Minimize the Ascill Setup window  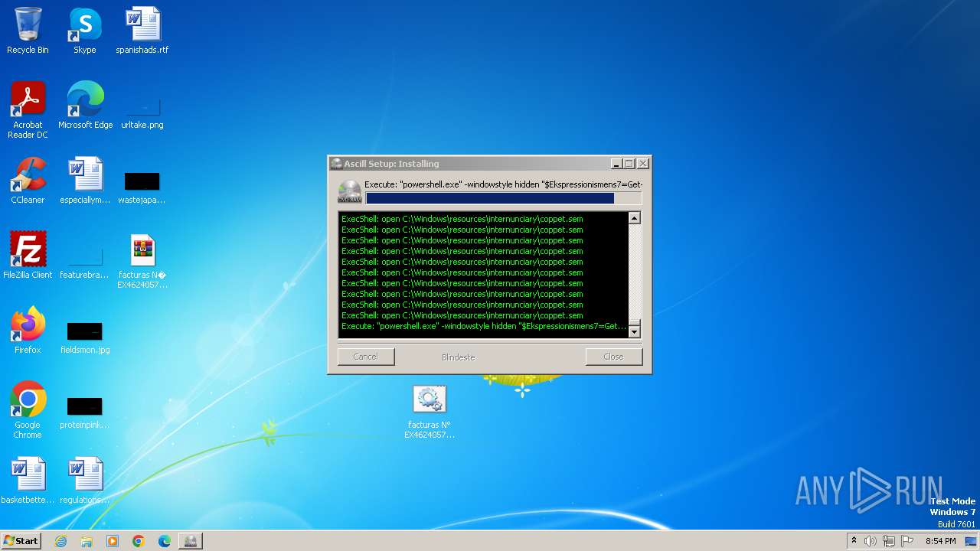coord(616,164)
